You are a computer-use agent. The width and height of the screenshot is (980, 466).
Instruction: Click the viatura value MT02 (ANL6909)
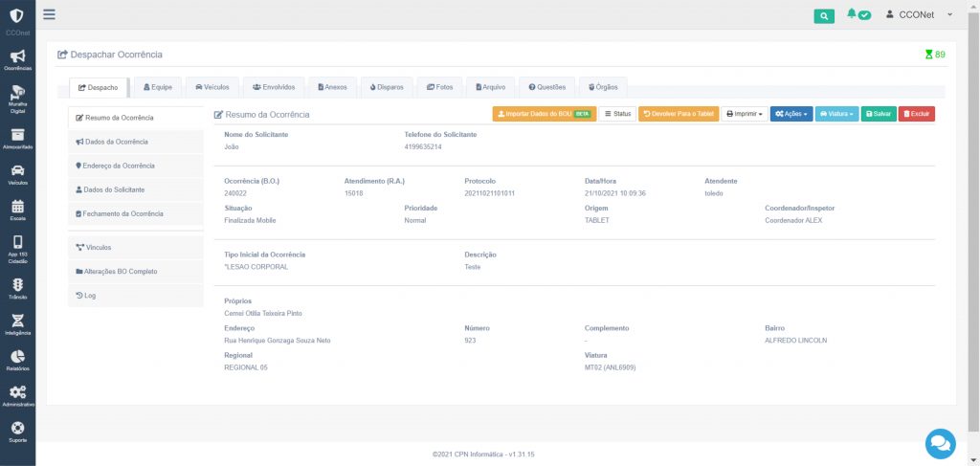click(x=610, y=367)
